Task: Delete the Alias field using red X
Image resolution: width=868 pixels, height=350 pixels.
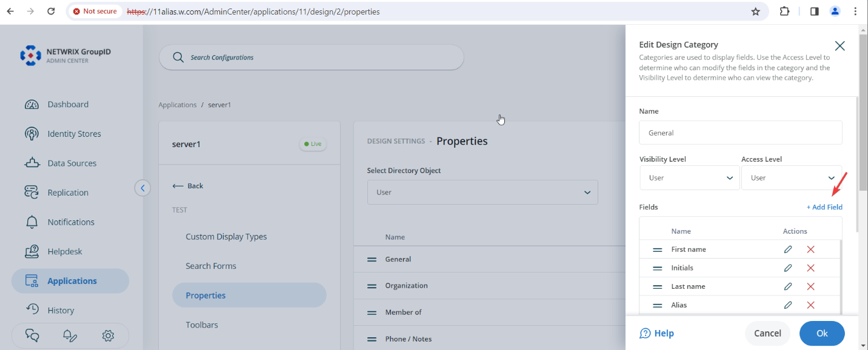Action: (x=810, y=305)
